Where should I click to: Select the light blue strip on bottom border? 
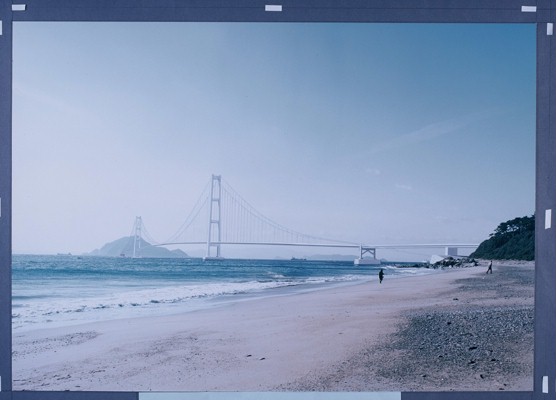269,396
